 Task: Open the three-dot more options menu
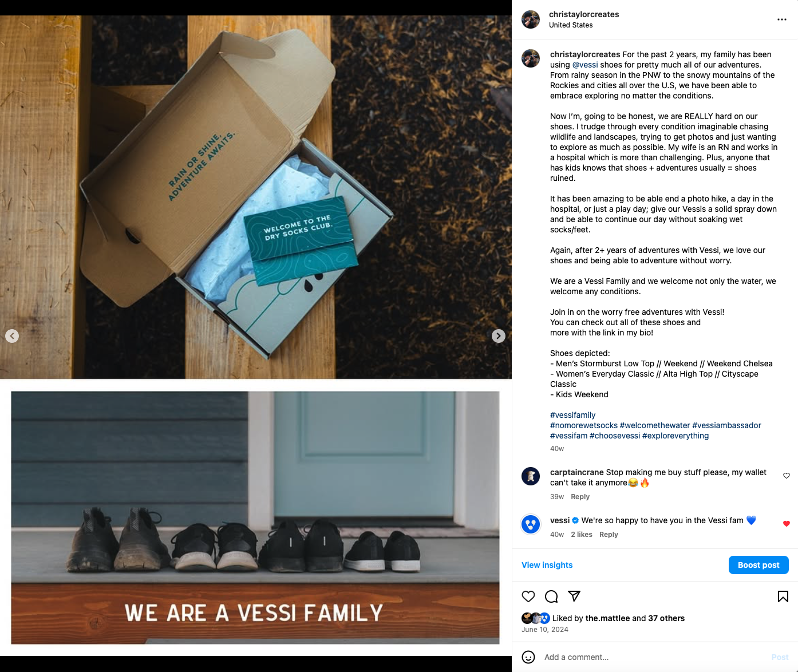[x=781, y=19]
